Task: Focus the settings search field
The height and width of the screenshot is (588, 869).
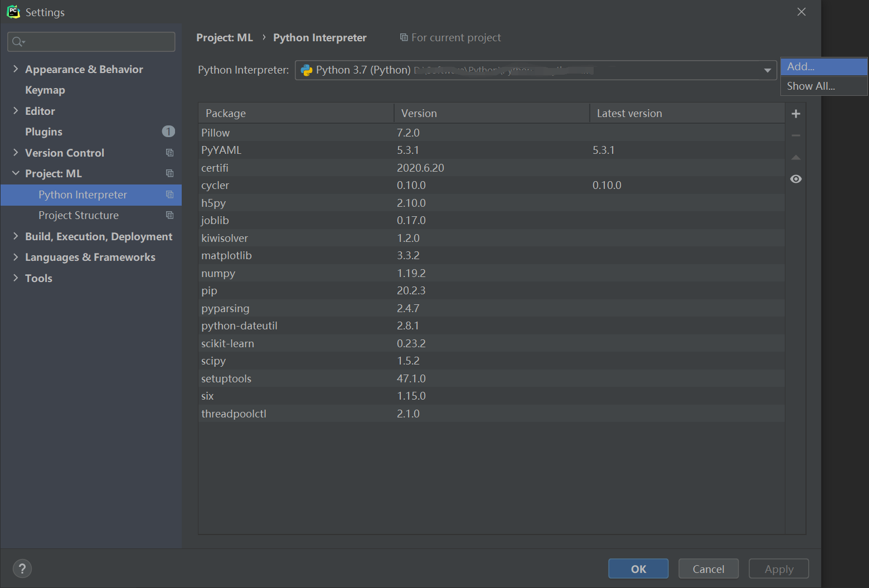Action: point(91,42)
